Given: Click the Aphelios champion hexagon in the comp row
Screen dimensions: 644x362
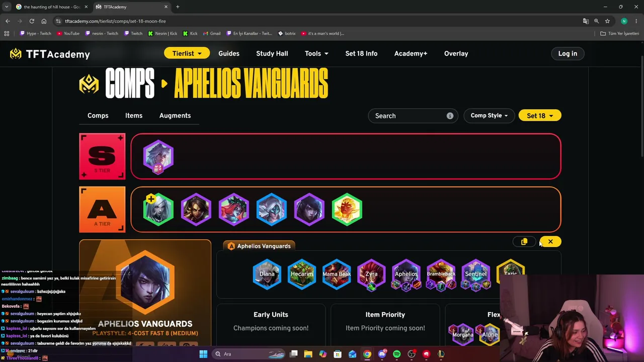Looking at the screenshot, I should click(x=406, y=274).
